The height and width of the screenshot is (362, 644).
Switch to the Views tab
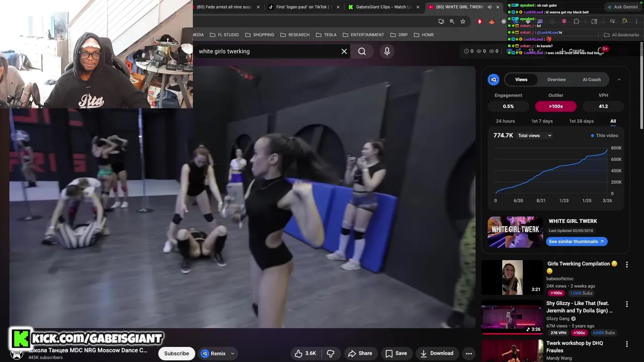(521, 79)
